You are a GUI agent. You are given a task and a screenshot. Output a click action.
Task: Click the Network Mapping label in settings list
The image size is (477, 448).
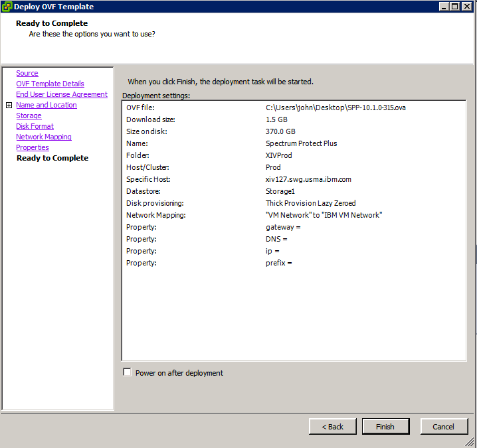click(156, 215)
